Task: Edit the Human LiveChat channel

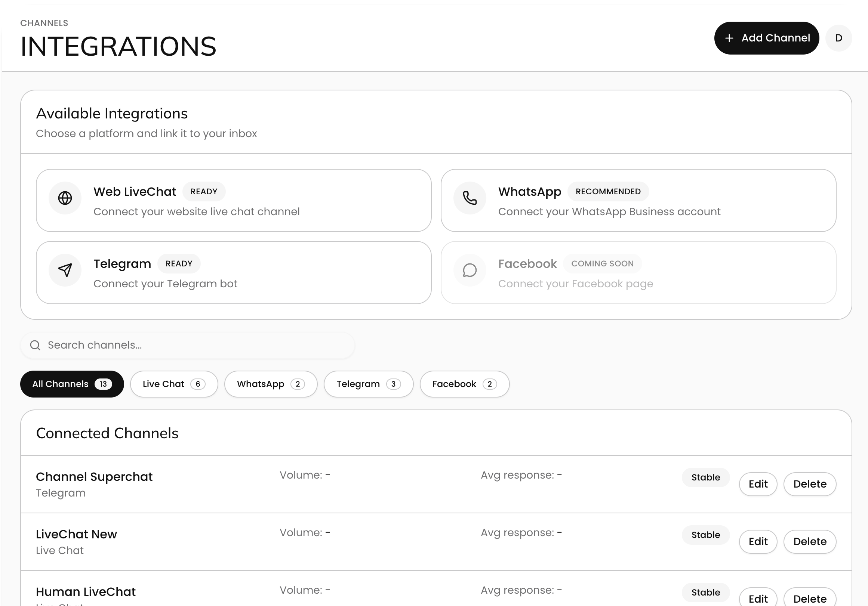Action: (758, 598)
